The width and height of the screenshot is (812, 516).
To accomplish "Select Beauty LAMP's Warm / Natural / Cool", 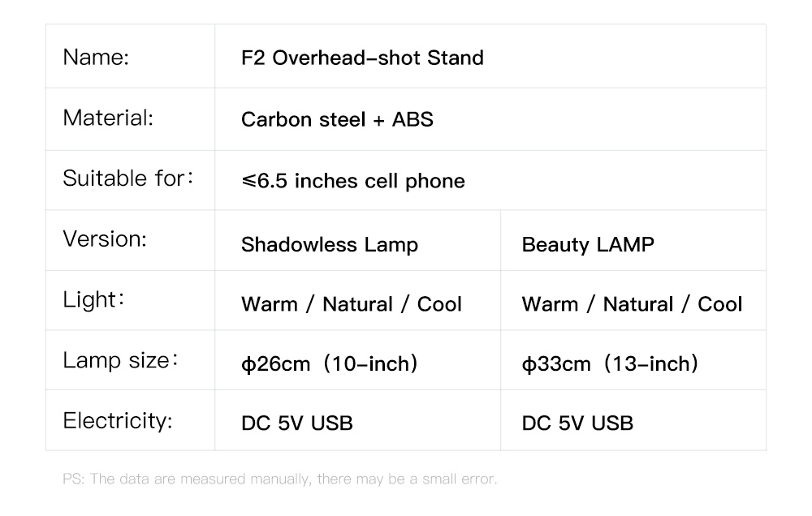I will 632,303.
